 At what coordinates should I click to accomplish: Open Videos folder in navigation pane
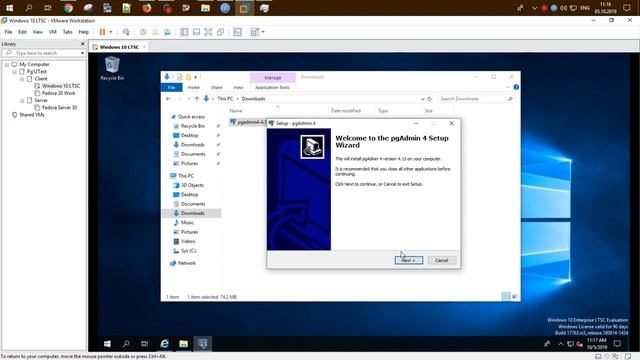(x=188, y=242)
